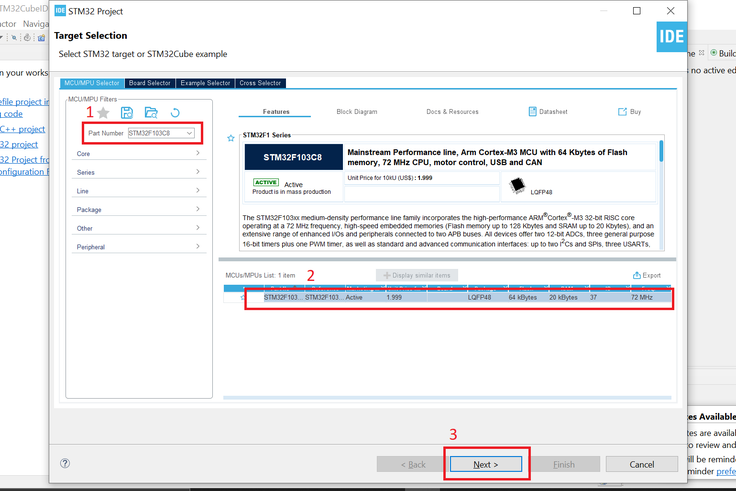This screenshot has height=491, width=736.
Task: Expand the Peripheral filter section
Action: click(x=139, y=247)
